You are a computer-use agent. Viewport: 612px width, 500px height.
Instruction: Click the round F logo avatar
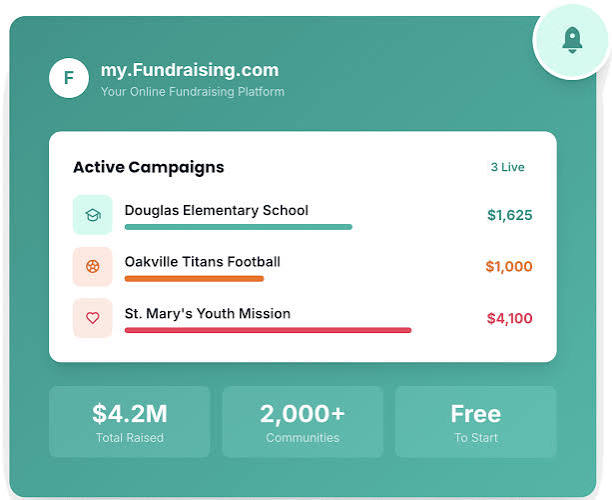(69, 78)
